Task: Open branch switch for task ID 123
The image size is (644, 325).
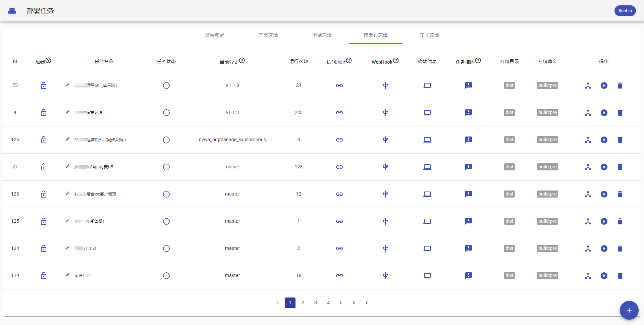Action: click(x=588, y=194)
